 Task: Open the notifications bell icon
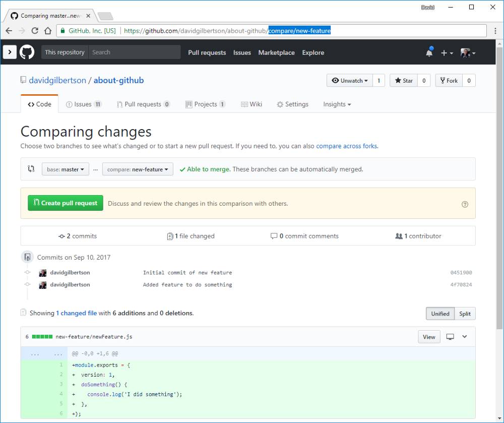(429, 52)
